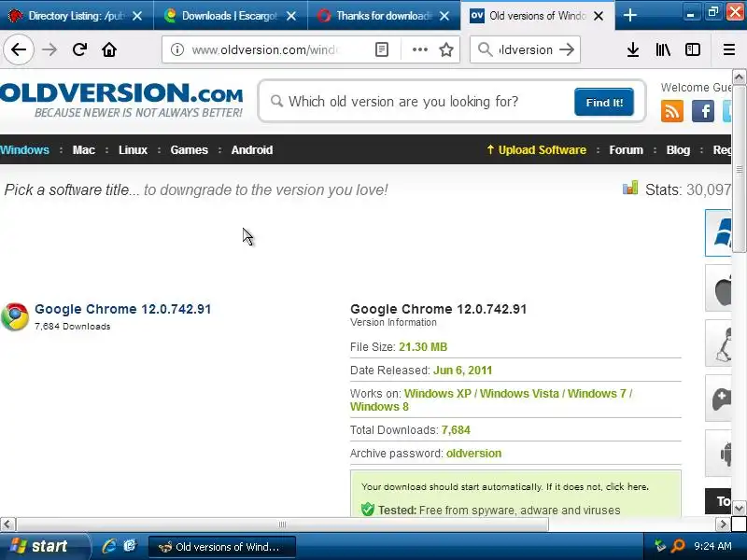
Task: Close the Downloads Escargot tab
Action: pos(291,16)
